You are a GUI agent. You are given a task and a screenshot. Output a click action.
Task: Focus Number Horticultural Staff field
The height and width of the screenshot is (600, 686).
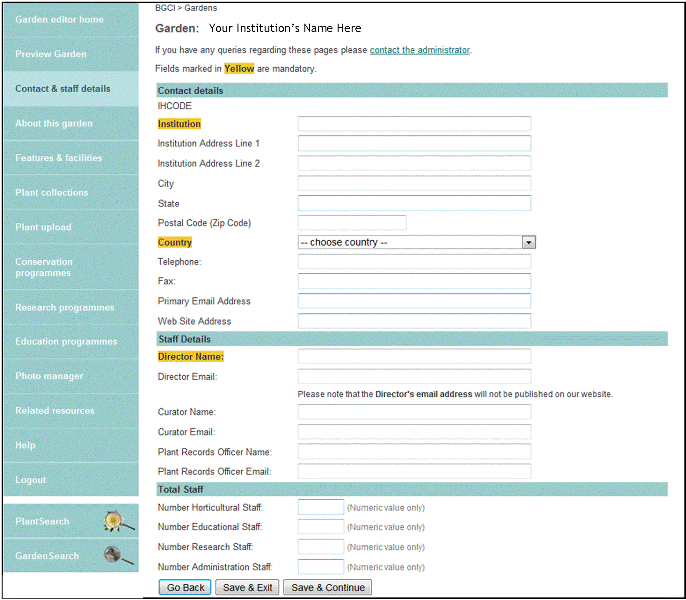(x=321, y=507)
